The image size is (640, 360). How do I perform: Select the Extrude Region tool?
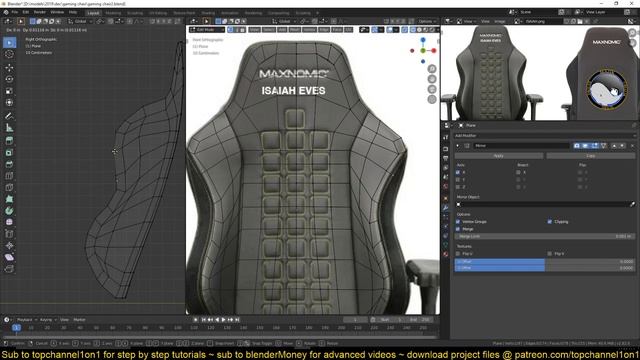[9, 141]
